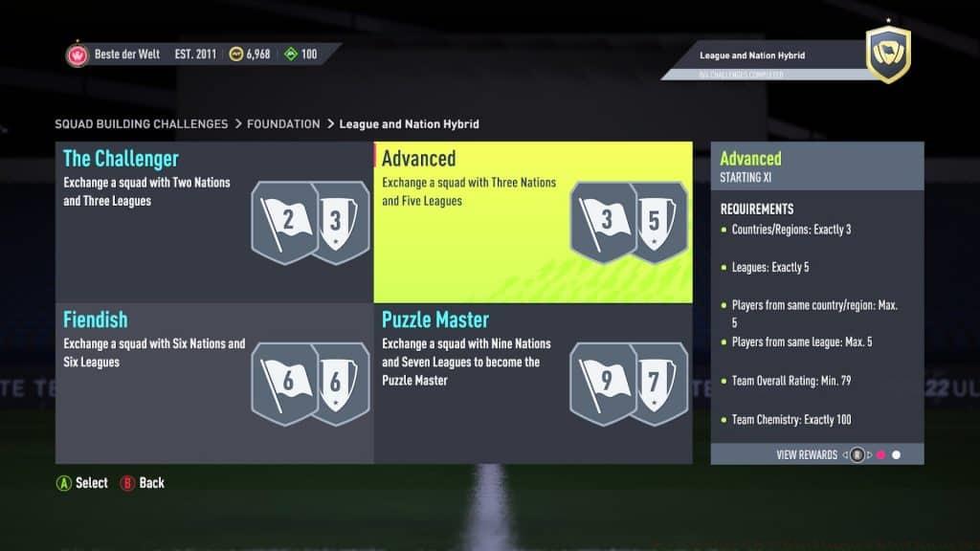980x551 pixels.
Task: Click the right arrow beside View Rewards stick
Action: (x=869, y=455)
